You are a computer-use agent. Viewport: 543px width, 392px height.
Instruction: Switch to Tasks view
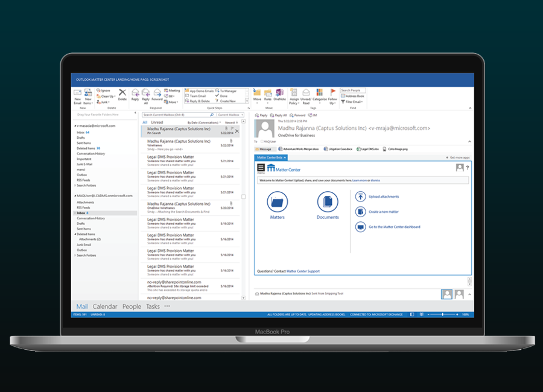tap(153, 306)
